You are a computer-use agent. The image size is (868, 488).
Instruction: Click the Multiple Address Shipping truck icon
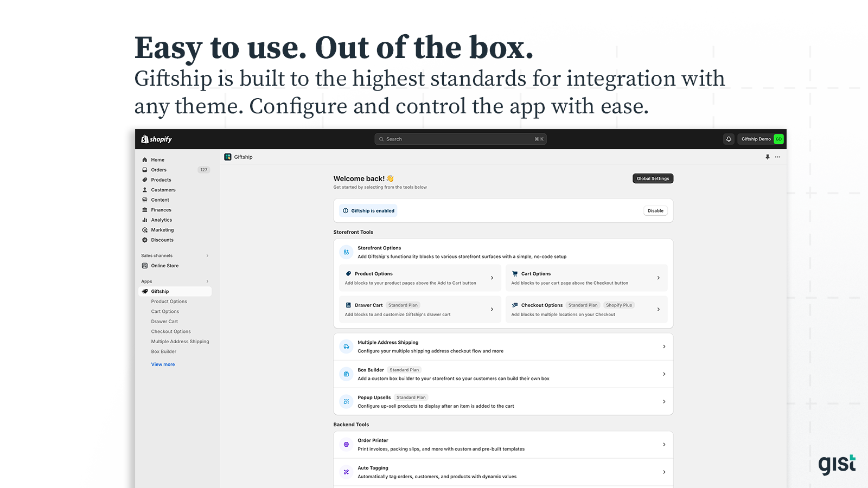(346, 346)
